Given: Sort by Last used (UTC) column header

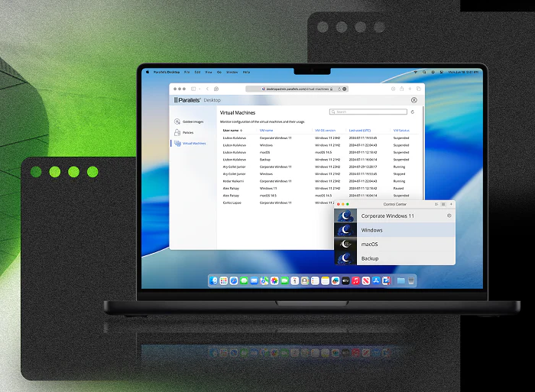Looking at the screenshot, I should (x=360, y=131).
